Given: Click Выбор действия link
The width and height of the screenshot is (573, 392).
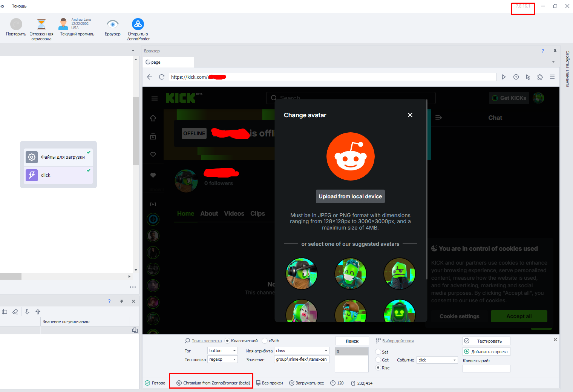Looking at the screenshot, I should (x=398, y=341).
